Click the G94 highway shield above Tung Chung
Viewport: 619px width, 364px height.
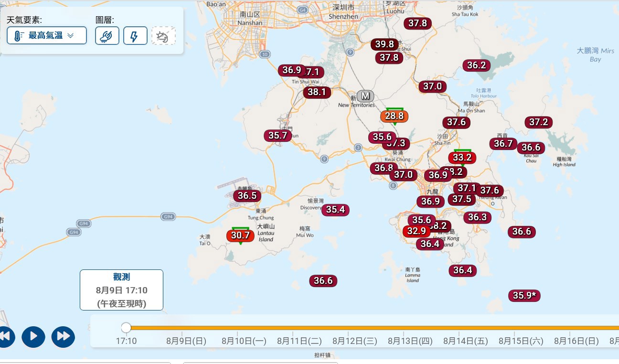point(168,217)
